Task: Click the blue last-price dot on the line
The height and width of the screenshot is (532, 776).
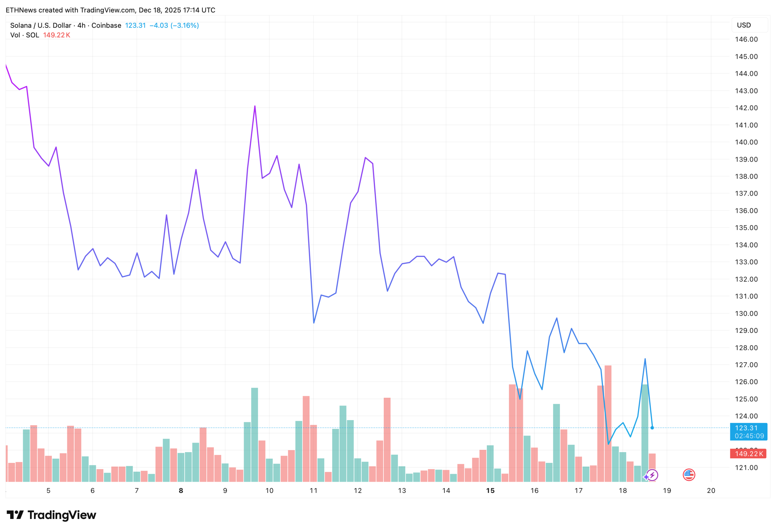Action: point(652,428)
